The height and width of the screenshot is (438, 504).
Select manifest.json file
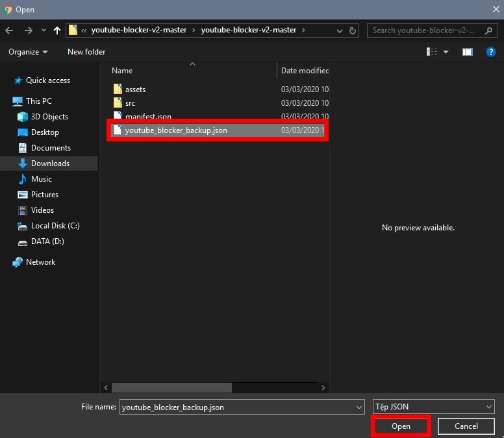[x=148, y=116]
